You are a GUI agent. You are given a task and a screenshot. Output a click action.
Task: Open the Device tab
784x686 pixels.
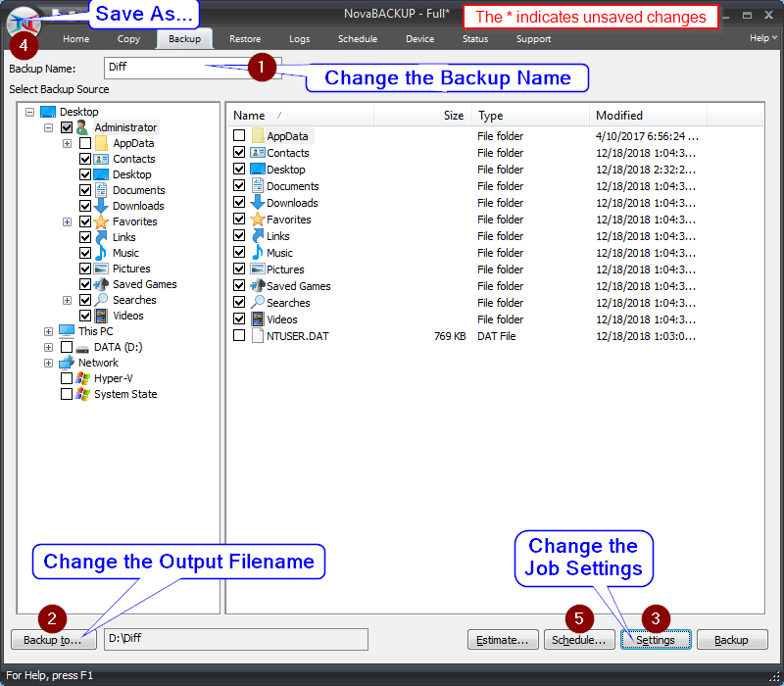tap(420, 38)
